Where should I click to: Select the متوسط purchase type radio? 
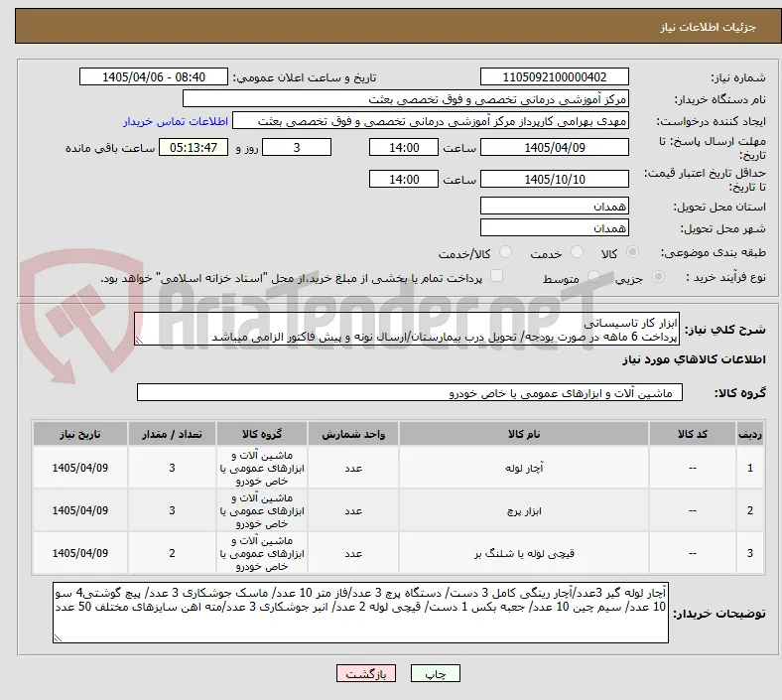click(593, 276)
